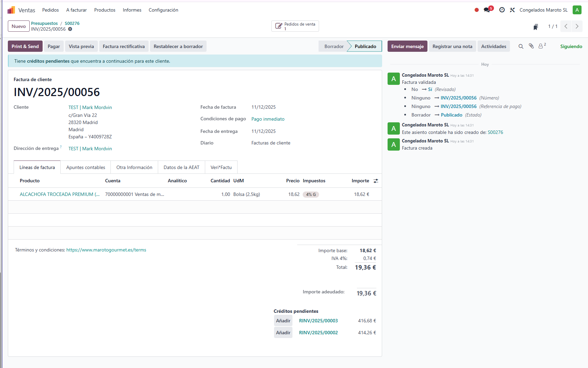Click the Ventas app logo icon
Image resolution: width=588 pixels, height=368 pixels.
[11, 10]
